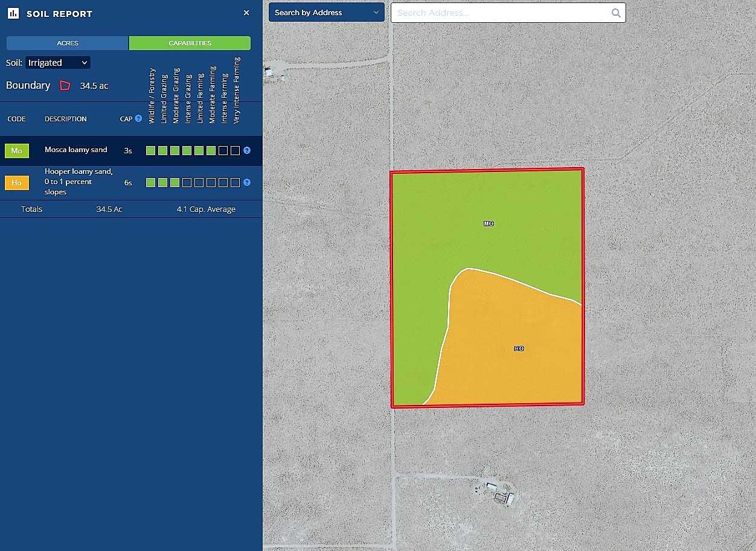
Task: Click the orange Ho soil code swatch
Action: [x=17, y=183]
